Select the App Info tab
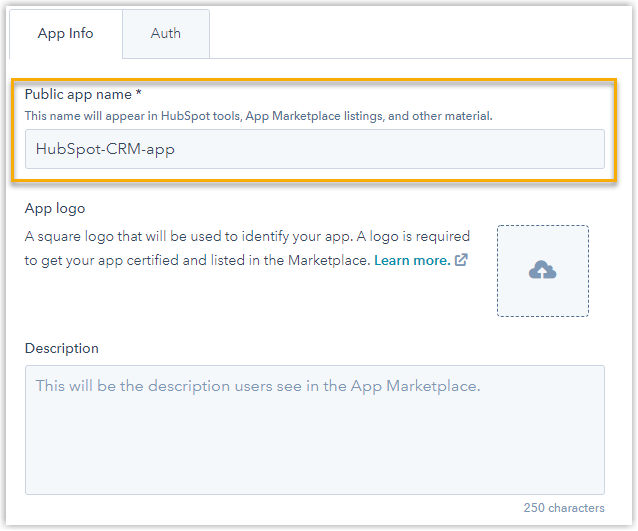 click(65, 33)
